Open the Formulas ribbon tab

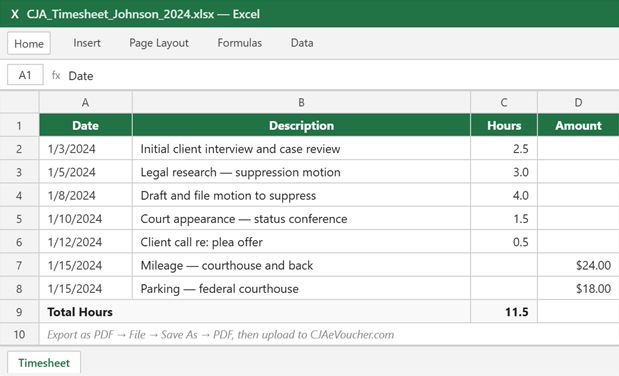240,43
